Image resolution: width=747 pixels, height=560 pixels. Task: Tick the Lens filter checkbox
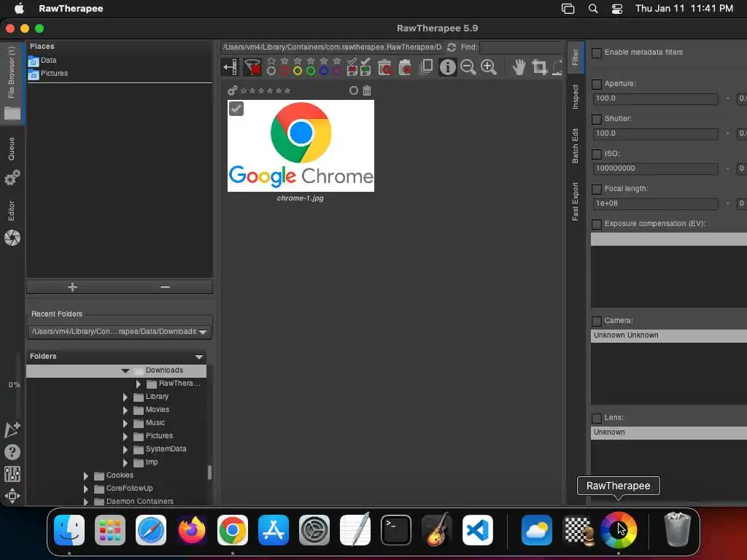click(x=597, y=418)
